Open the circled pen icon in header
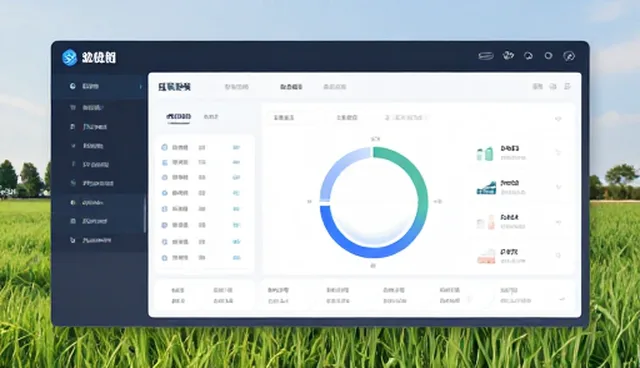 569,56
